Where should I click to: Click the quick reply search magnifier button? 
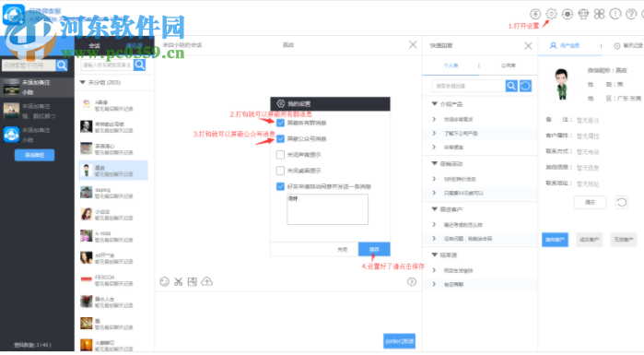click(x=511, y=86)
